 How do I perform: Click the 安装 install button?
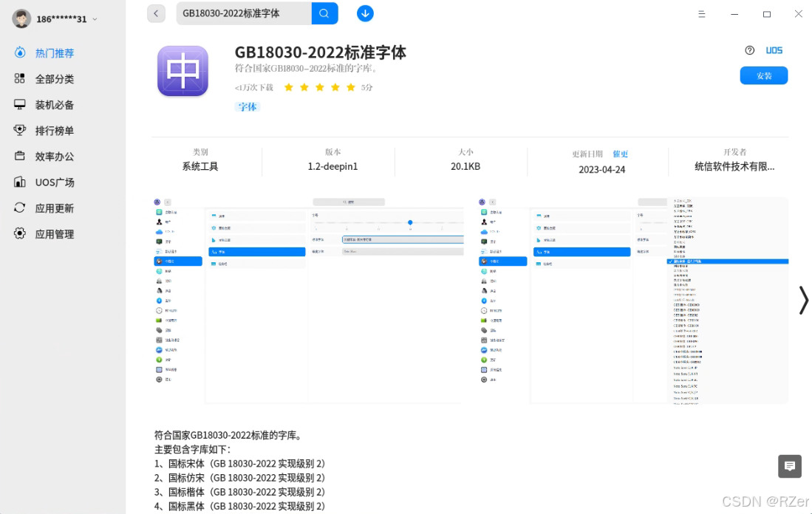click(x=764, y=75)
